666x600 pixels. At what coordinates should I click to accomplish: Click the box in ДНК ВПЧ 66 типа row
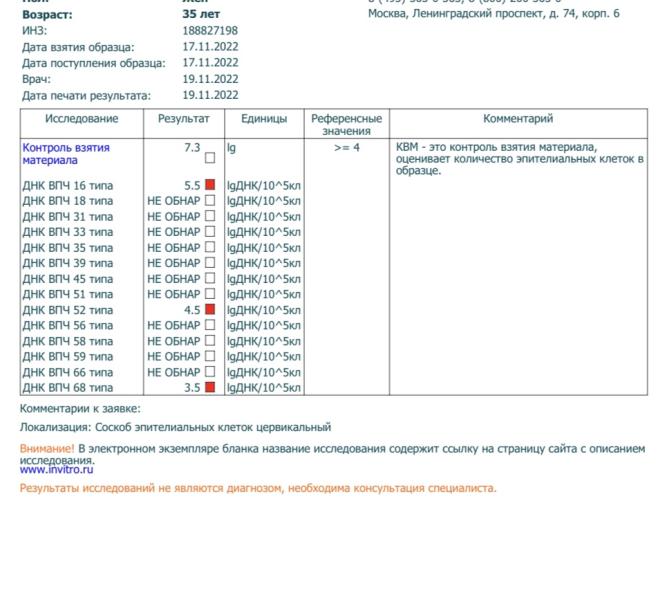(x=210, y=372)
